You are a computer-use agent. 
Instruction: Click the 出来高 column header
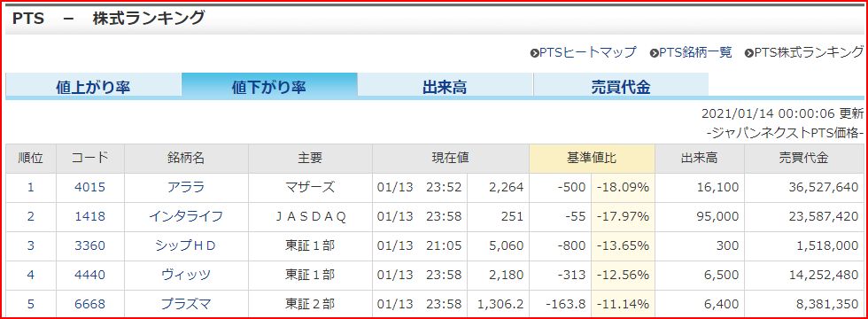coord(699,159)
